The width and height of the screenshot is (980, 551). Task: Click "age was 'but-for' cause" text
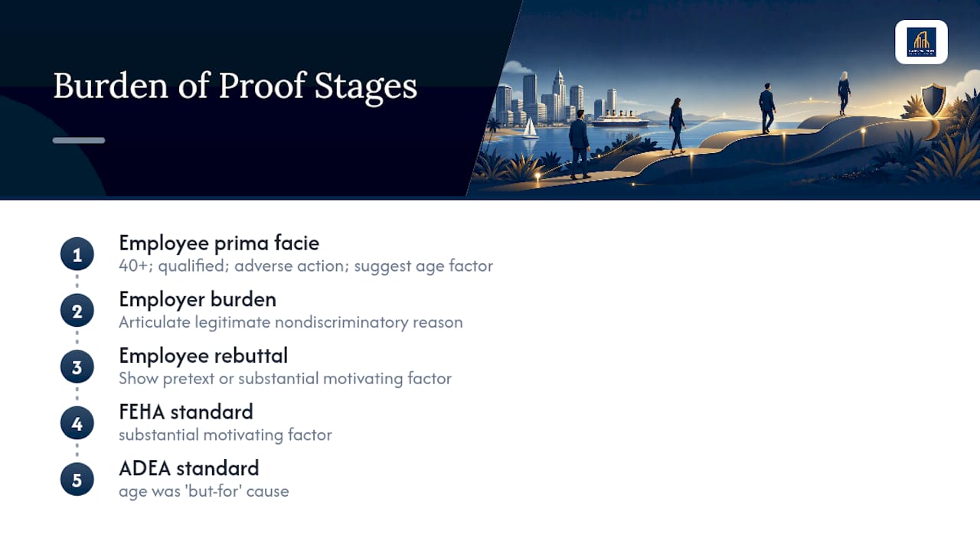[x=204, y=491]
